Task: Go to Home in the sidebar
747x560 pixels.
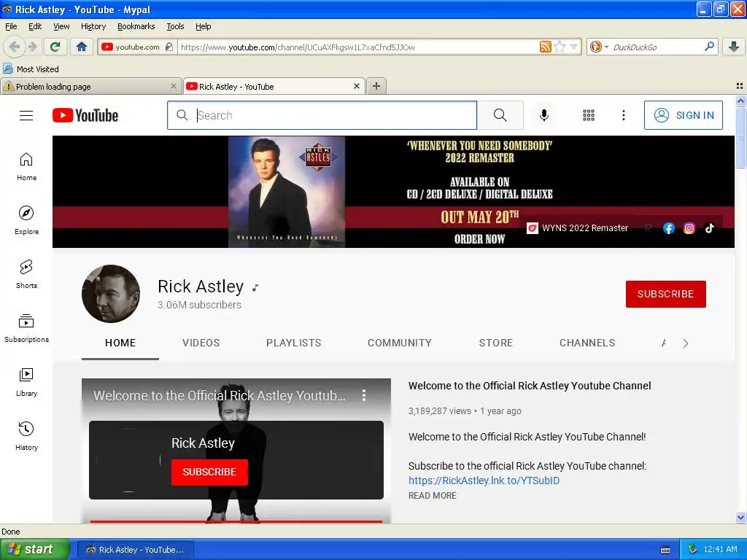Action: pos(26,167)
